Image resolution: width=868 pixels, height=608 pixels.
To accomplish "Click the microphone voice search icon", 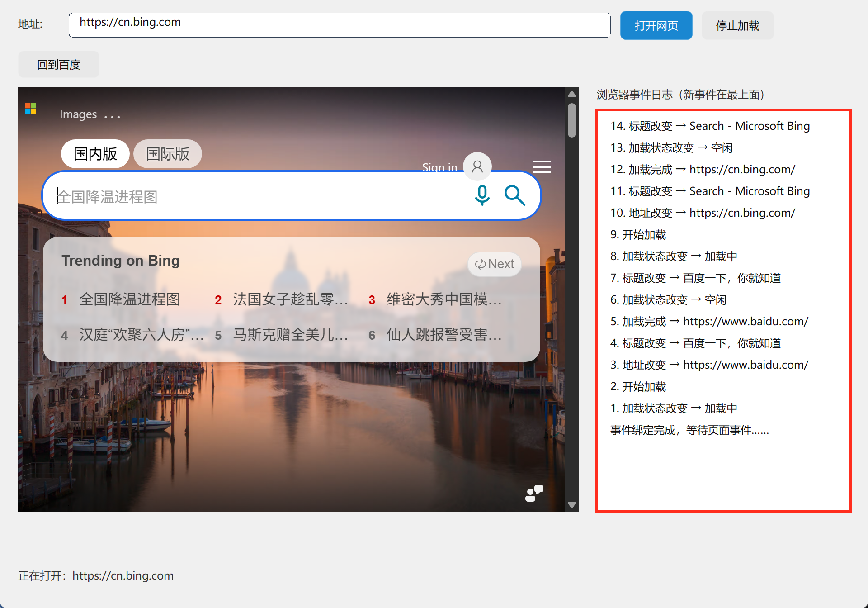I will pos(482,195).
